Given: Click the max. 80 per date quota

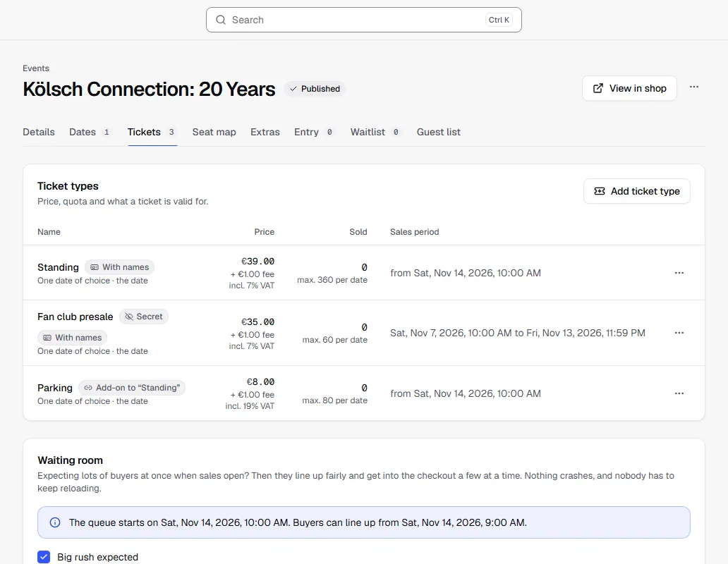Looking at the screenshot, I should [335, 400].
